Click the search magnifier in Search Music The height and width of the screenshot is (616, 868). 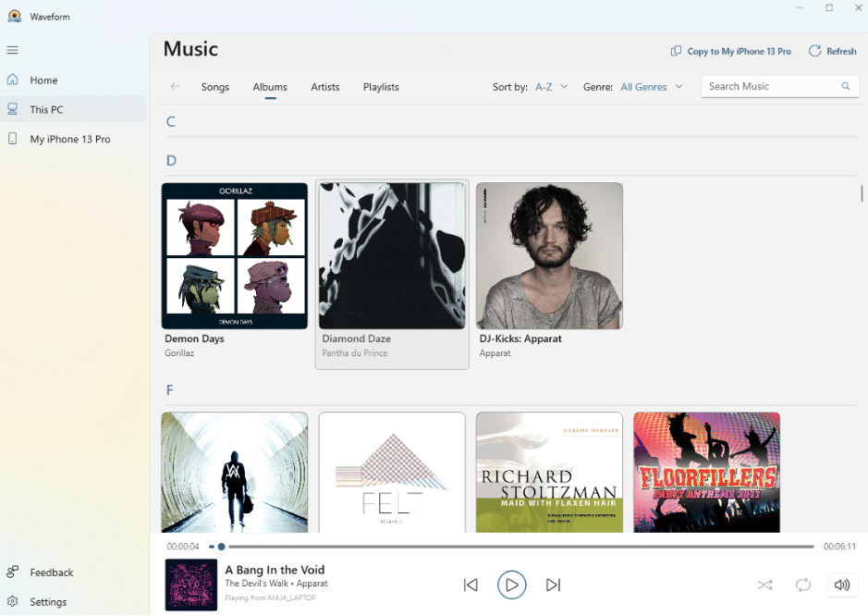[x=845, y=85]
